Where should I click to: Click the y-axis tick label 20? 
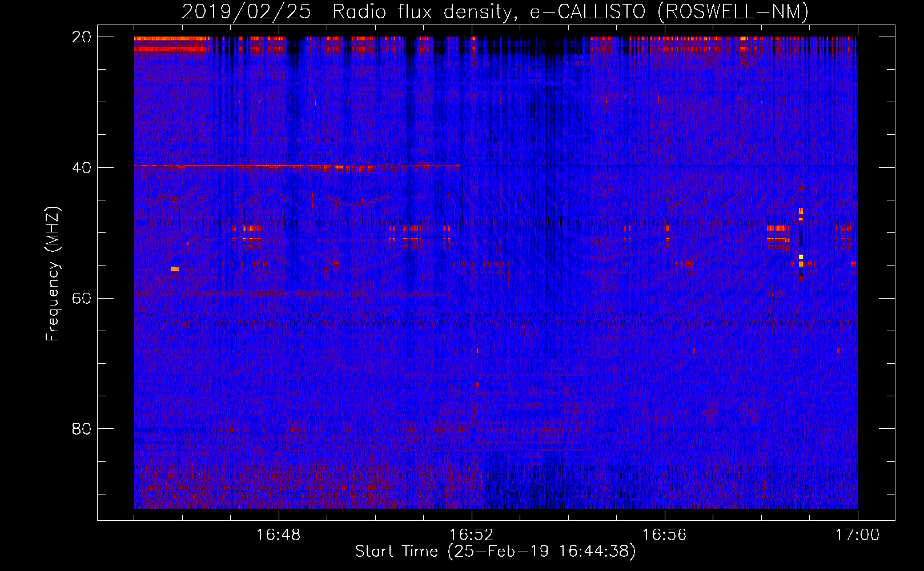[x=82, y=37]
